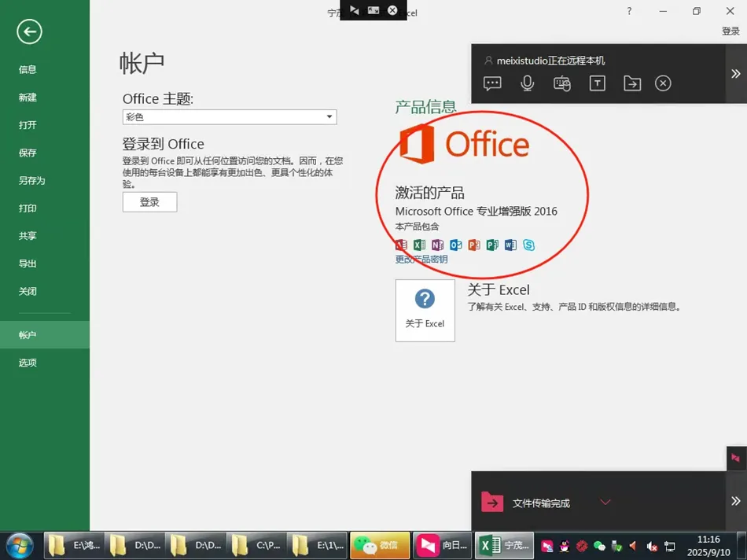Collapse the 文件传输完成 notification panel

(736, 501)
